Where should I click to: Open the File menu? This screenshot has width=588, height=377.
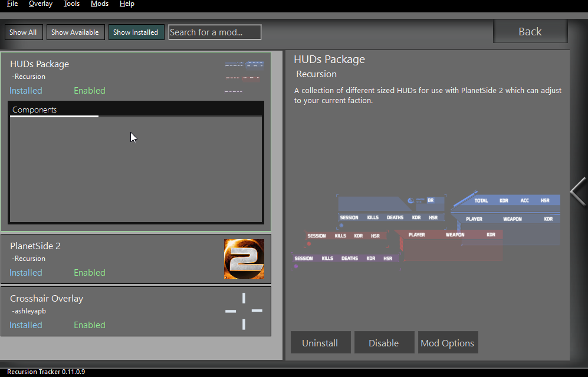click(12, 4)
